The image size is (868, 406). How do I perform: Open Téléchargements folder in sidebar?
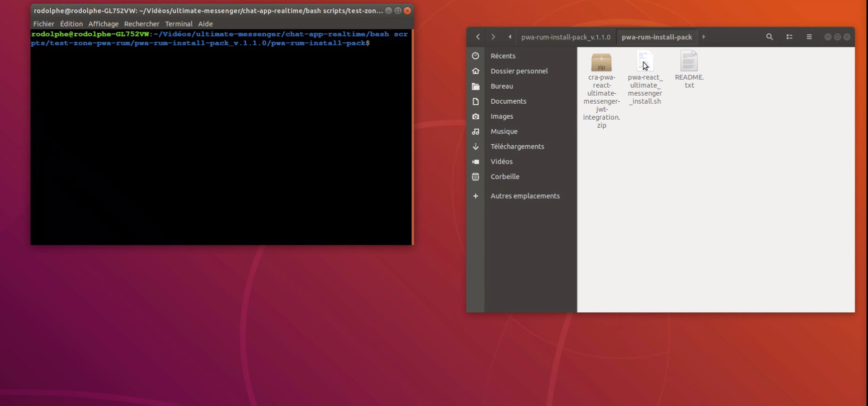click(x=517, y=147)
